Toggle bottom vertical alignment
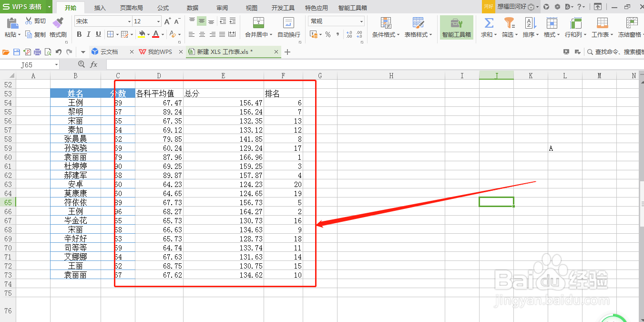This screenshot has width=644, height=322. pyautogui.click(x=212, y=21)
